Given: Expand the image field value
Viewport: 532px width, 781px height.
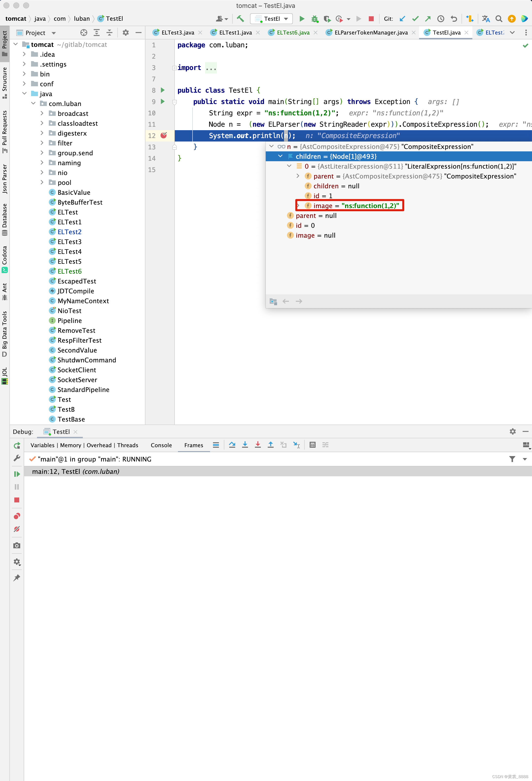Looking at the screenshot, I should click(x=298, y=205).
